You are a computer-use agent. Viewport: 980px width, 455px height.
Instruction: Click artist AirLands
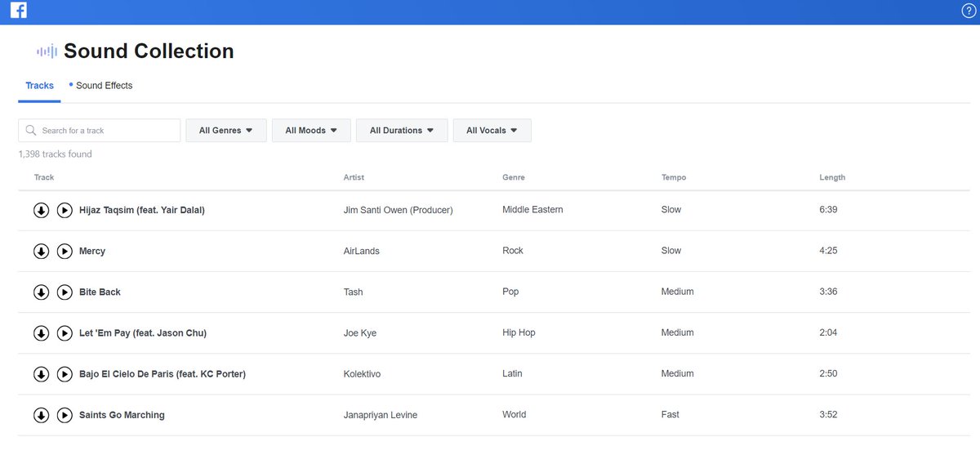coord(362,251)
